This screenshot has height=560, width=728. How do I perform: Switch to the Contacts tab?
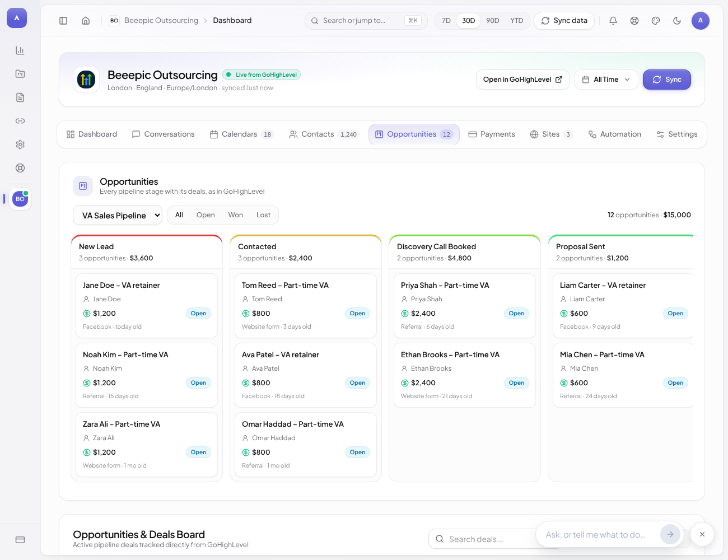pos(323,134)
